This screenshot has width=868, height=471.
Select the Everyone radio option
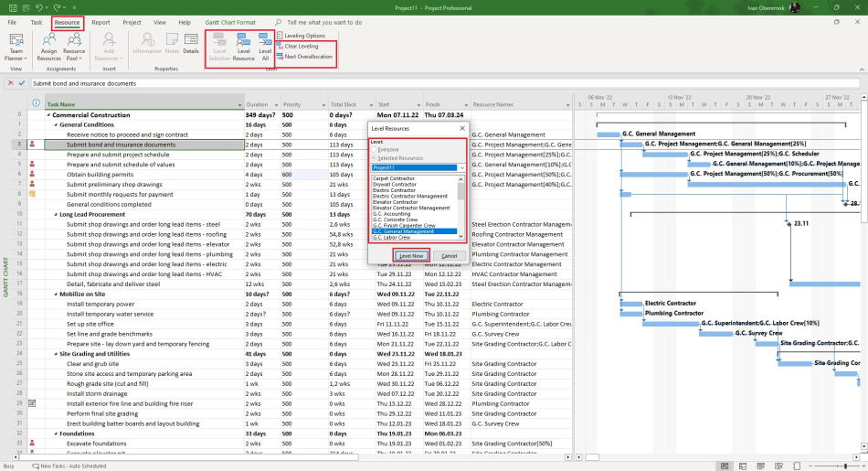coord(386,150)
